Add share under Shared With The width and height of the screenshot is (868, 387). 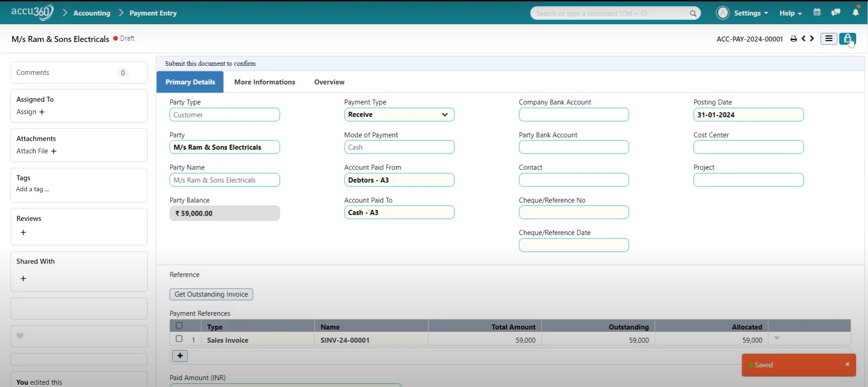23,279
